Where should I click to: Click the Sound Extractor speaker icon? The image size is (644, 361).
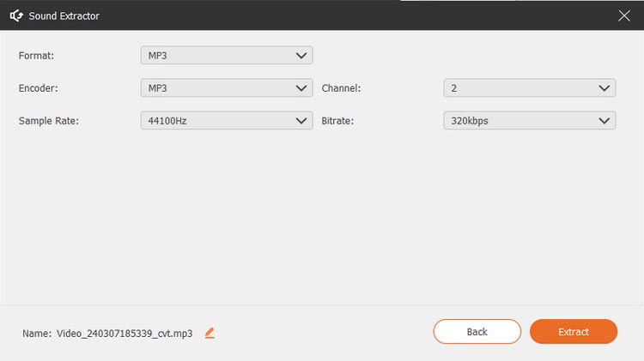click(x=16, y=15)
